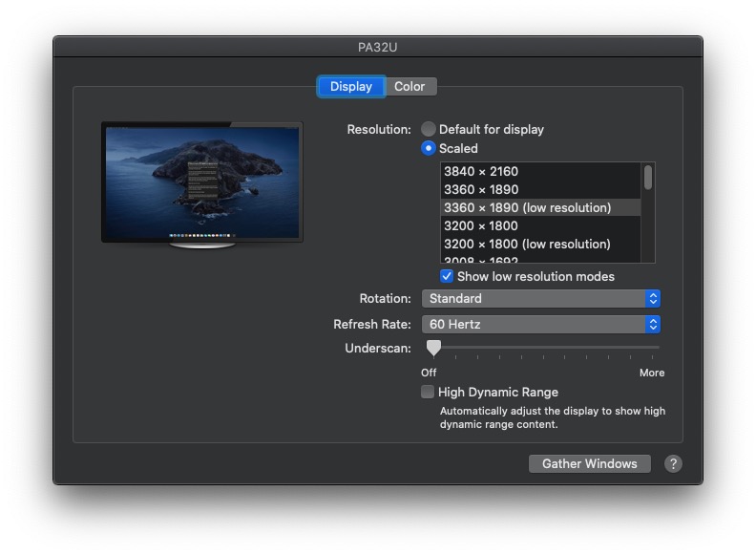Click the display preview thumbnail
Viewport: 756px width, 555px height.
click(x=202, y=185)
